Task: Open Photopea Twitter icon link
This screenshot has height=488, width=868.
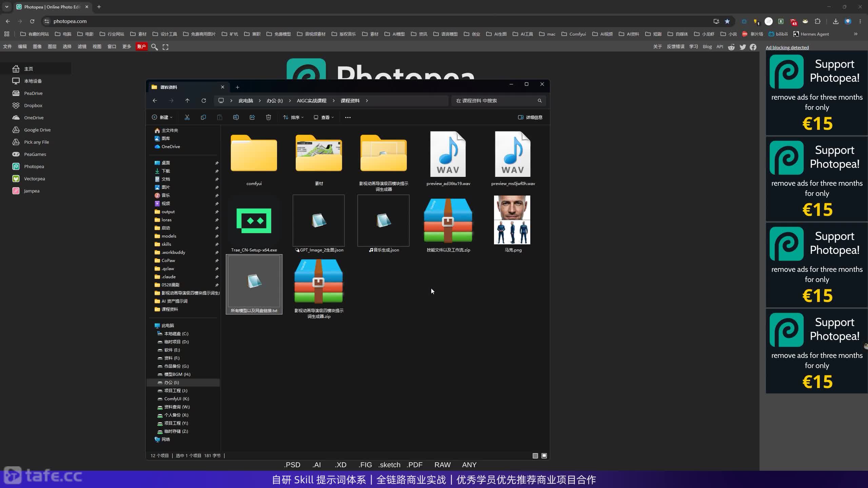Action: [x=743, y=47]
